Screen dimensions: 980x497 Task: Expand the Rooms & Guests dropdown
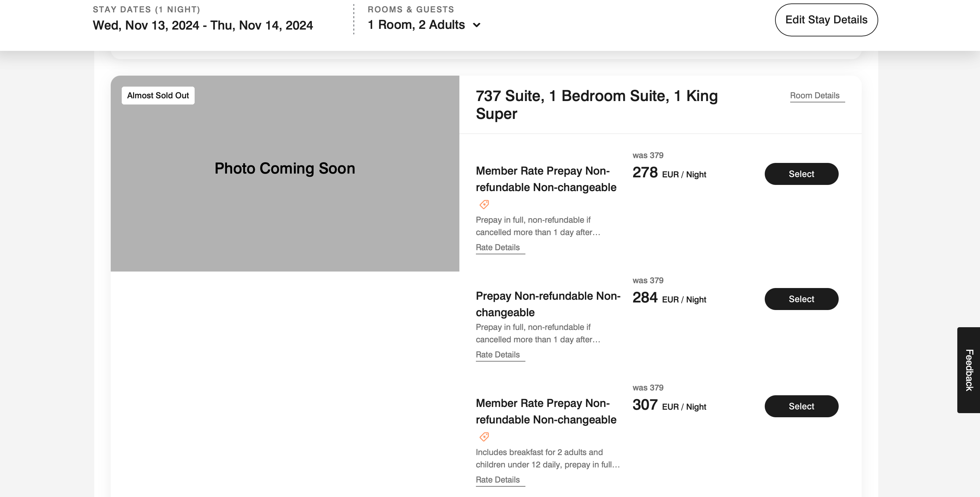pyautogui.click(x=424, y=25)
